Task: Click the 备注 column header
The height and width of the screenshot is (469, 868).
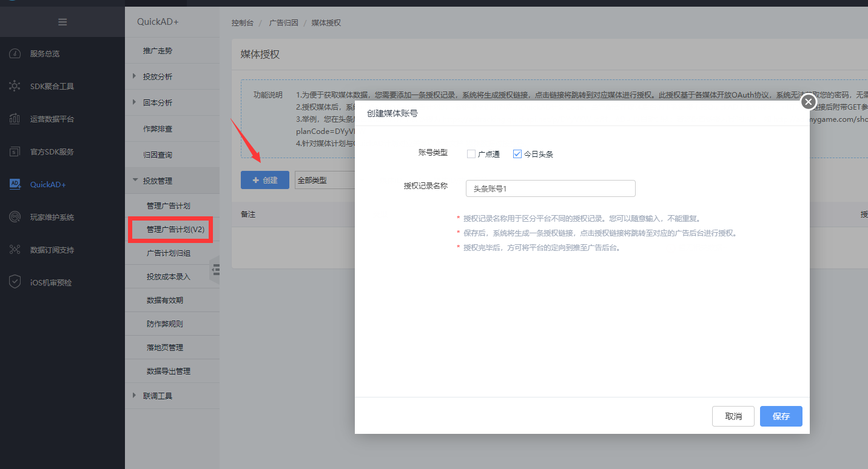Action: (248, 215)
